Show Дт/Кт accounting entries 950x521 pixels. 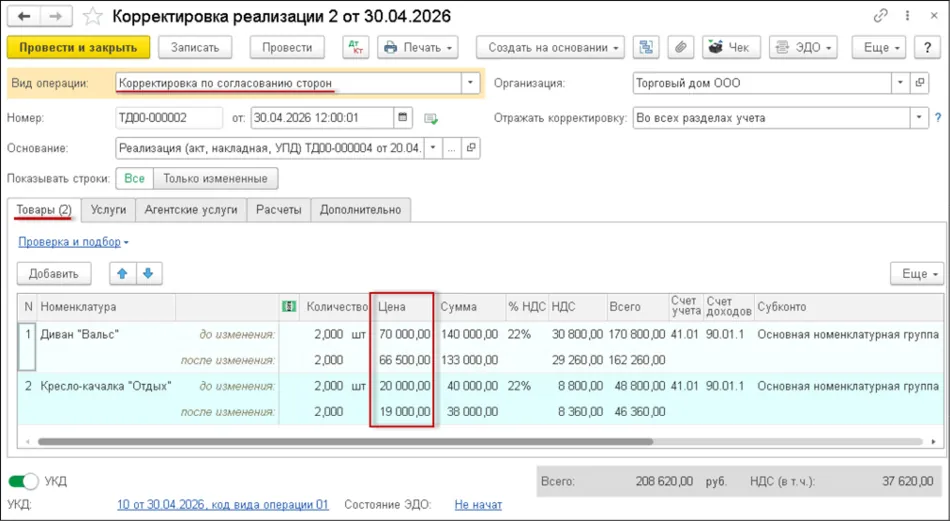[356, 47]
